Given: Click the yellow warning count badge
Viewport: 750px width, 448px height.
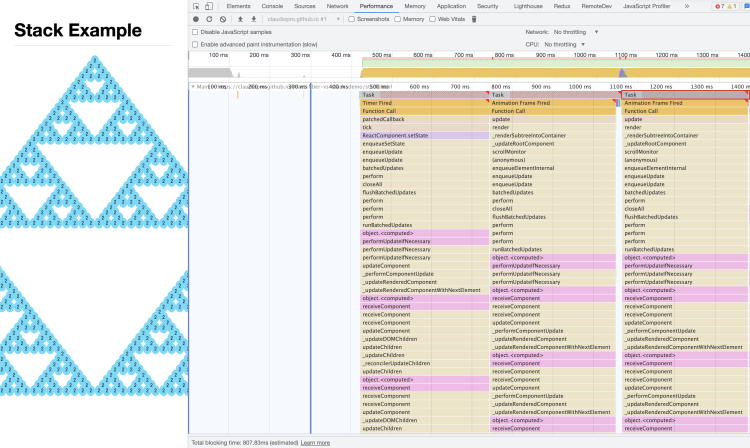Looking at the screenshot, I should [x=732, y=6].
